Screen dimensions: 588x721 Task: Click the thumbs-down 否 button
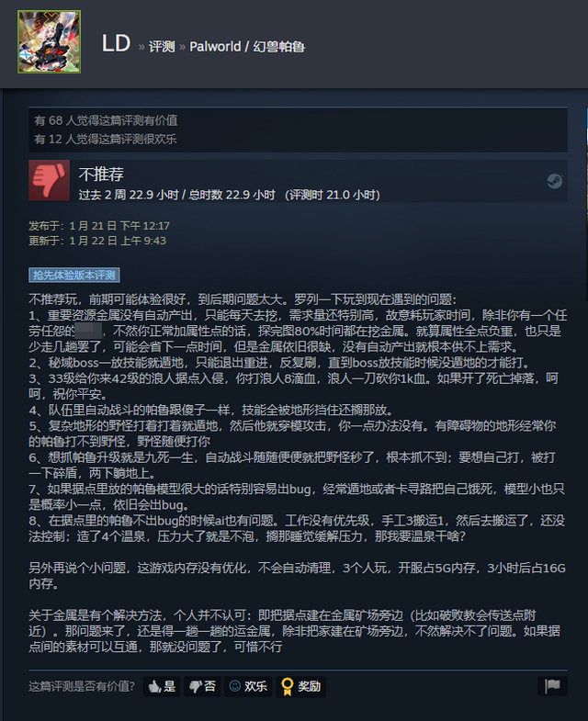pos(202,686)
